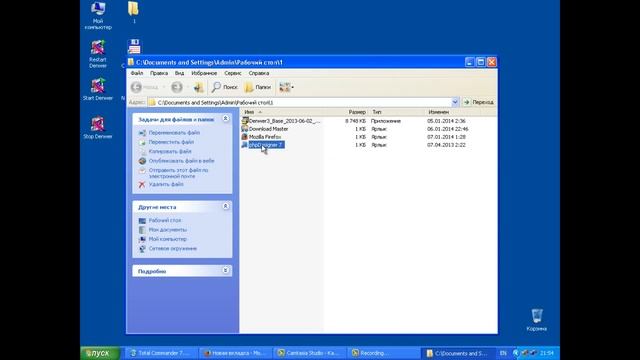640x360 pixels.
Task: Open Сетевое окружение link
Action: pos(173,249)
